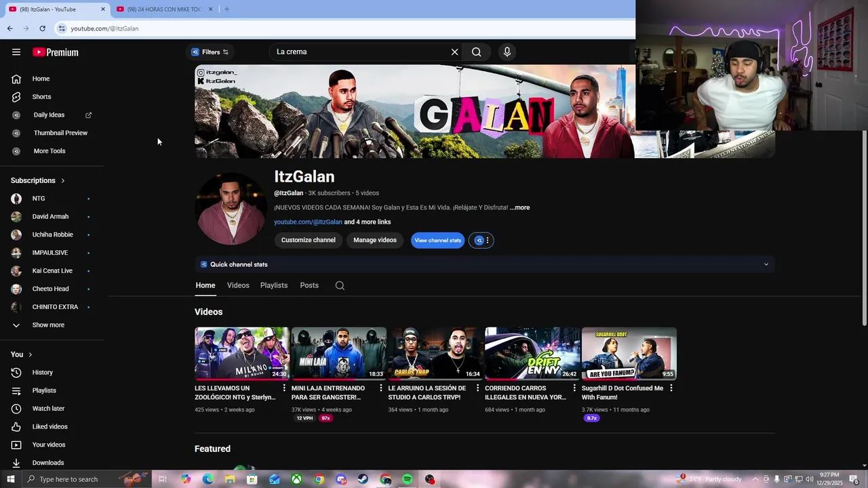Go back in the browser

point(9,28)
